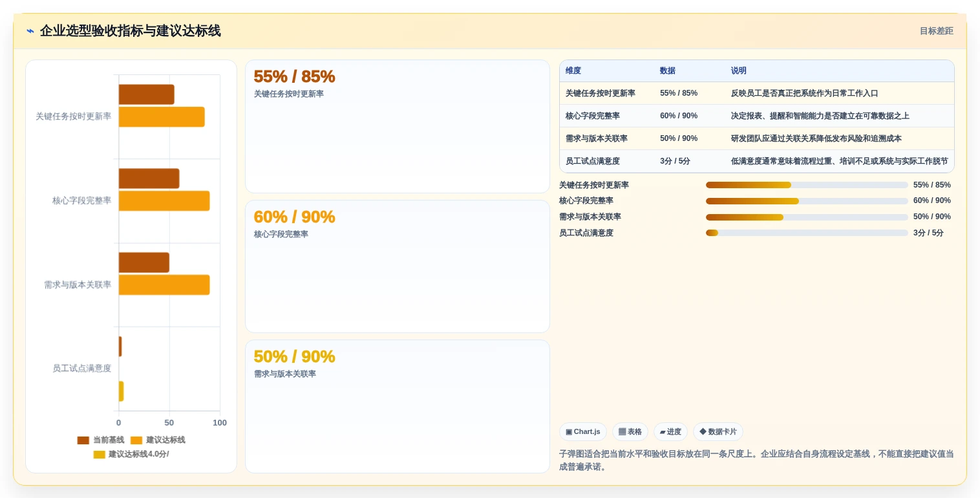Click chart axis label 关键任务按时更新率
Image resolution: width=980 pixels, height=498 pixels.
[73, 116]
